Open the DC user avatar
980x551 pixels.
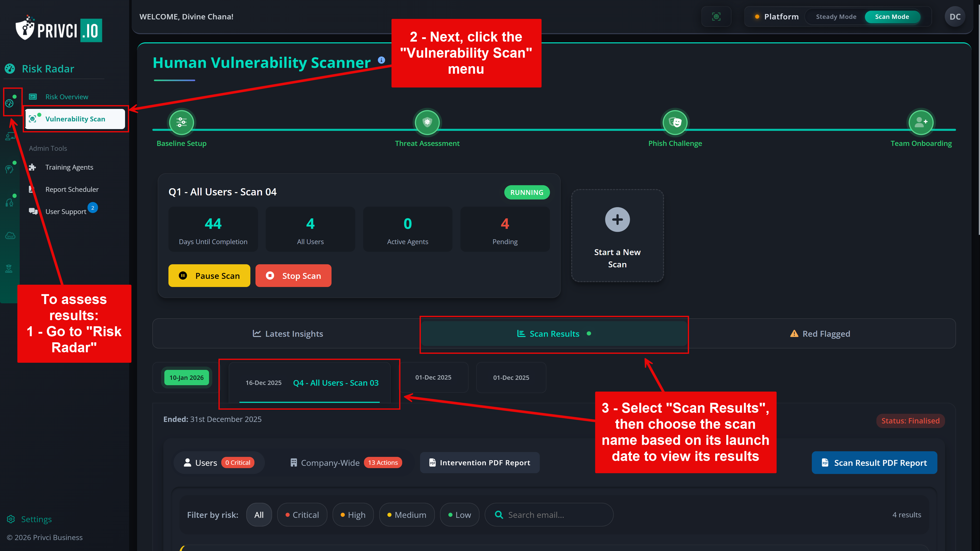[954, 17]
